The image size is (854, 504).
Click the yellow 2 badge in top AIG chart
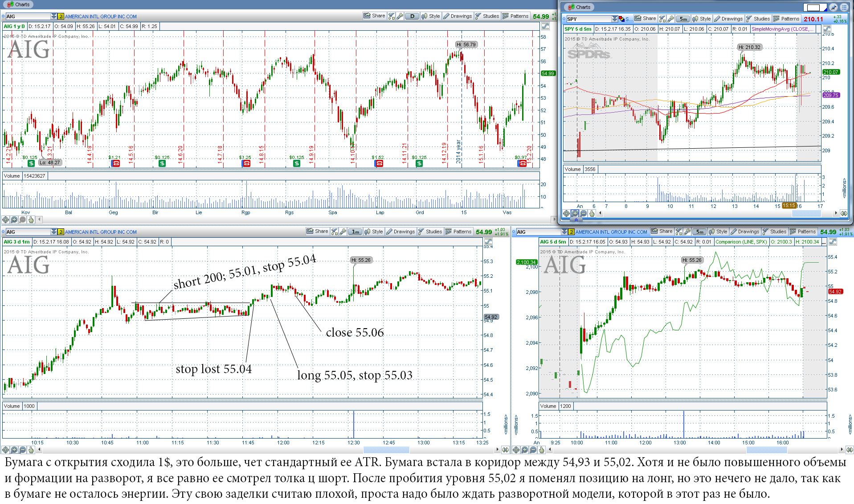(x=61, y=16)
